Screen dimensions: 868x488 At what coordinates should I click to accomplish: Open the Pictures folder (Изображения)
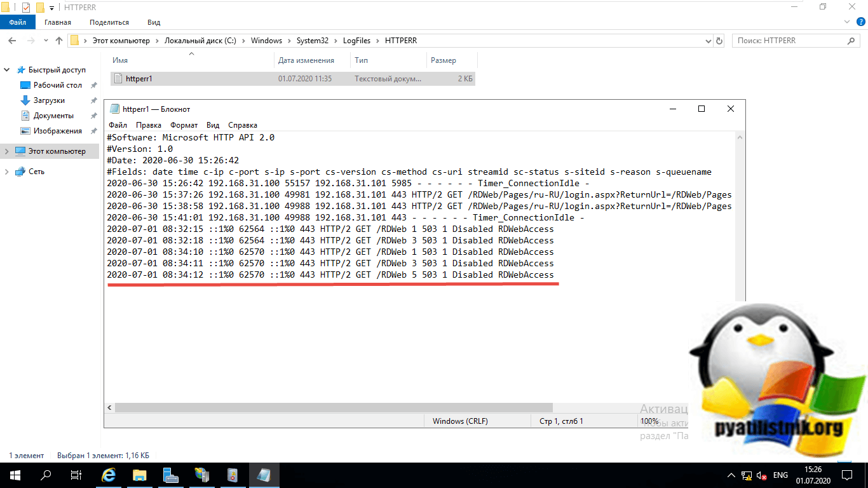(58, 131)
